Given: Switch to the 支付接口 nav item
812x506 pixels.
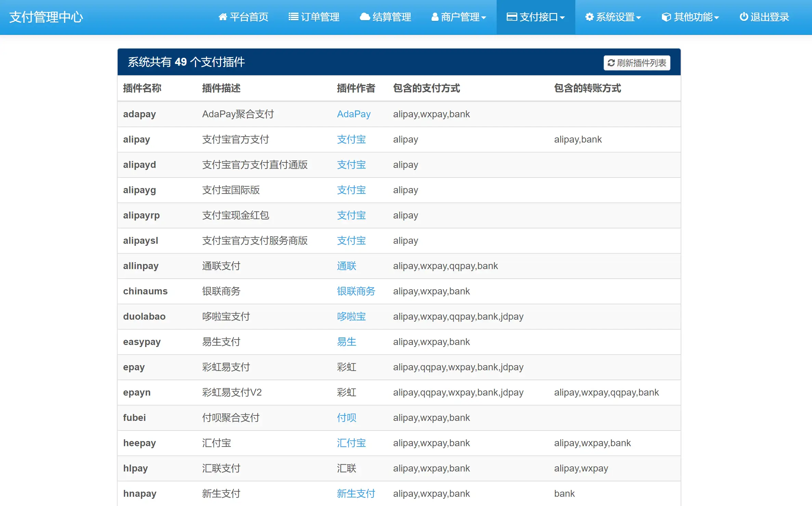Looking at the screenshot, I should pos(535,17).
